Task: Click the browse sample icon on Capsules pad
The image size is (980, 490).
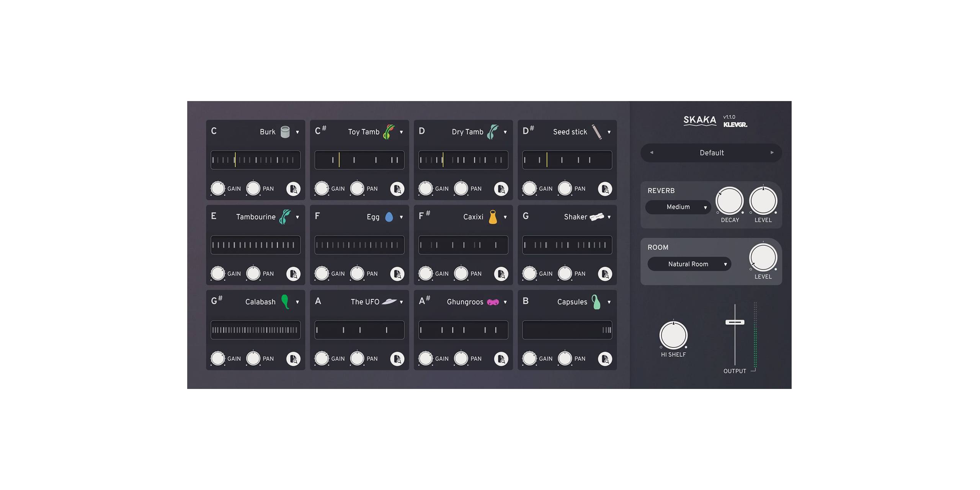Action: tap(605, 359)
